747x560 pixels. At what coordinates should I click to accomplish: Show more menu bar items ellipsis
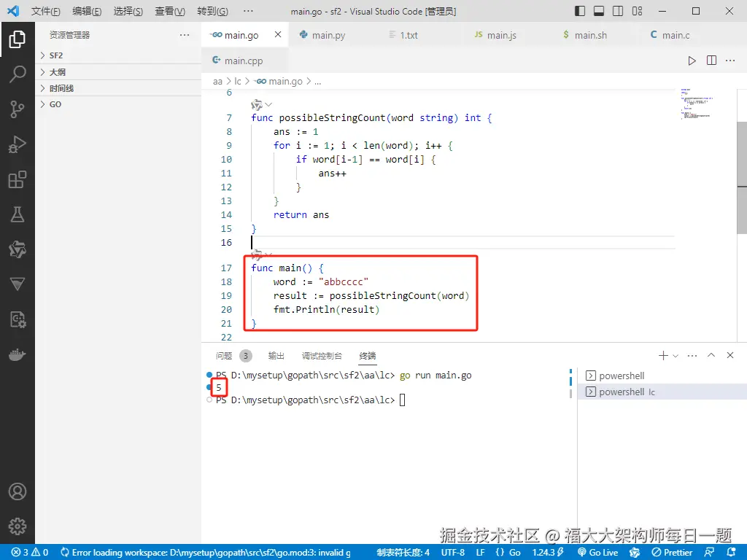click(x=248, y=11)
